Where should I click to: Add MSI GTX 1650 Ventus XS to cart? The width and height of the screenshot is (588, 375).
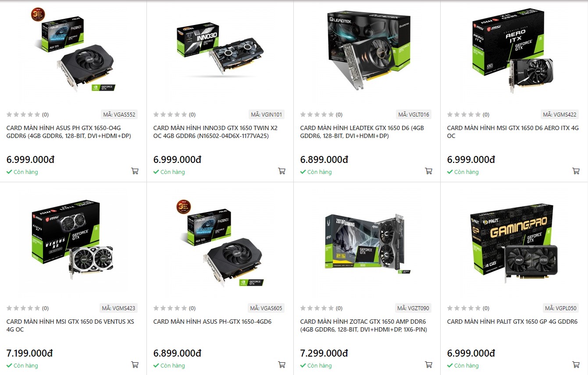pos(135,364)
